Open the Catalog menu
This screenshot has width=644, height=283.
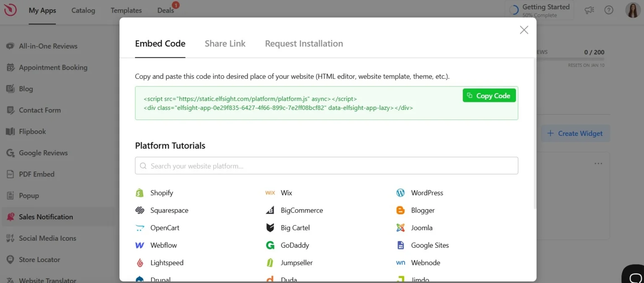pos(83,10)
